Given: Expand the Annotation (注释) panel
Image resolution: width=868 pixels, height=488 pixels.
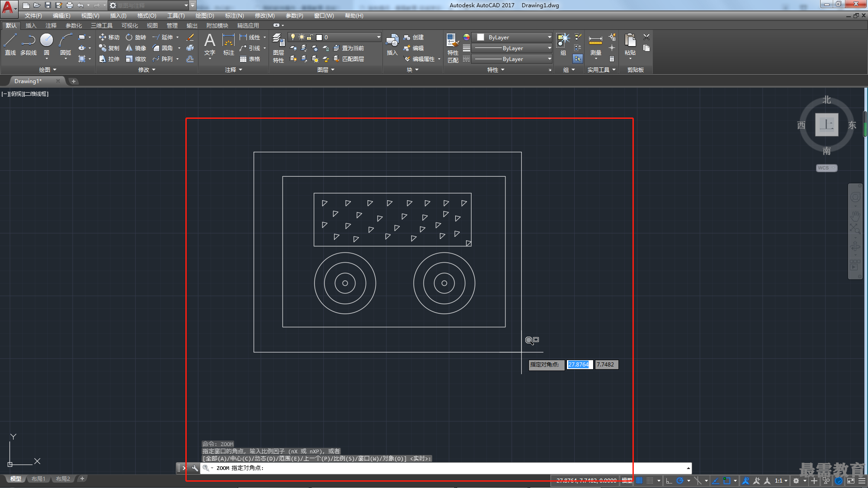Looking at the screenshot, I should [x=233, y=70].
